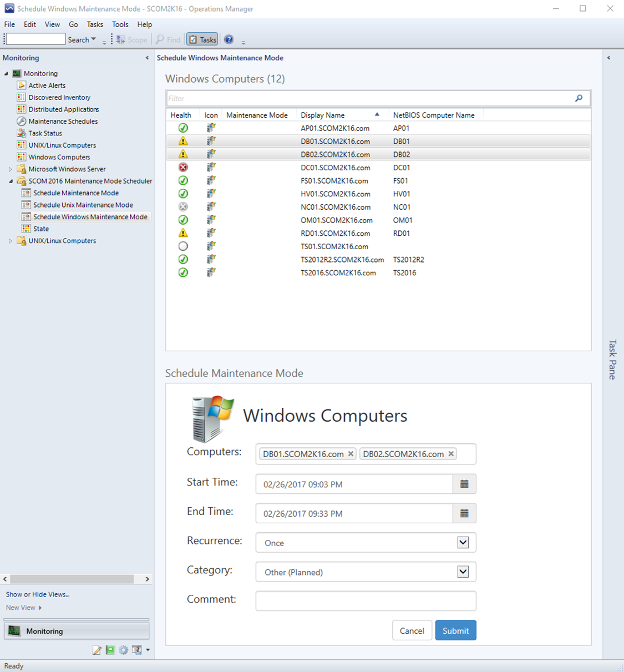Collapse SCOM 2016 Maintenance Mode Scheduler folder
The width and height of the screenshot is (624, 672).
tap(11, 181)
